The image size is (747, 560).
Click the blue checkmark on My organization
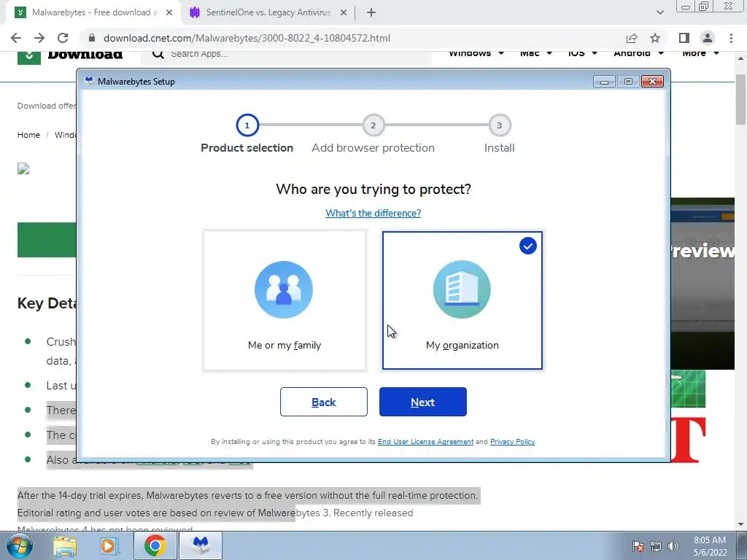[528, 246]
